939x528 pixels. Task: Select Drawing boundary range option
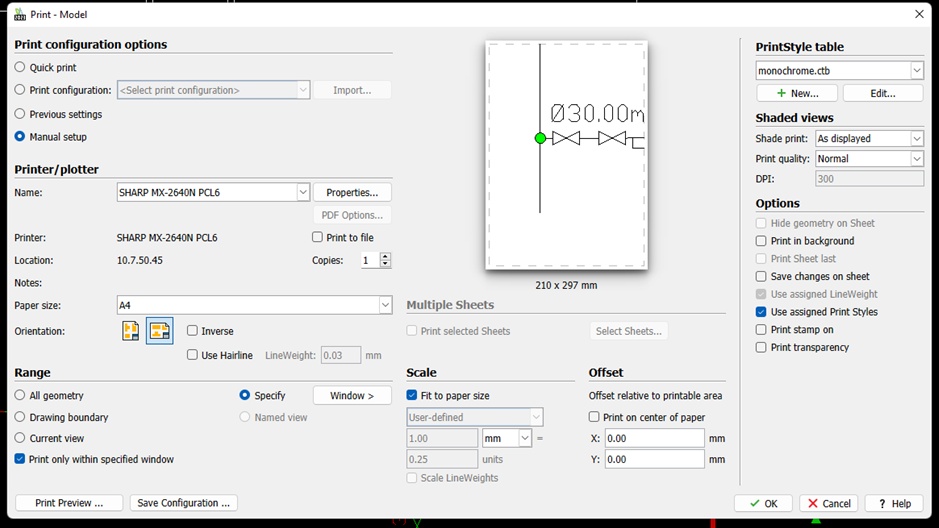20,417
